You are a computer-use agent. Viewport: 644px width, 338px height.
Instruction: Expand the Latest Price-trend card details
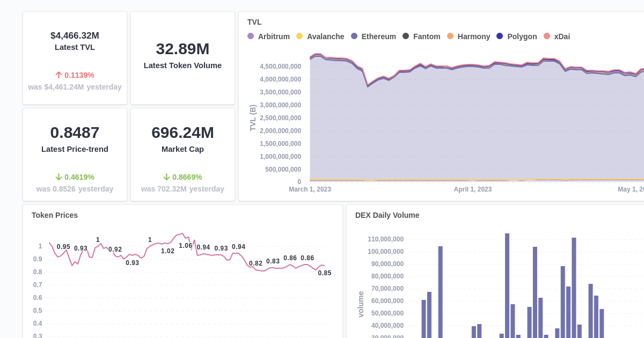point(75,155)
